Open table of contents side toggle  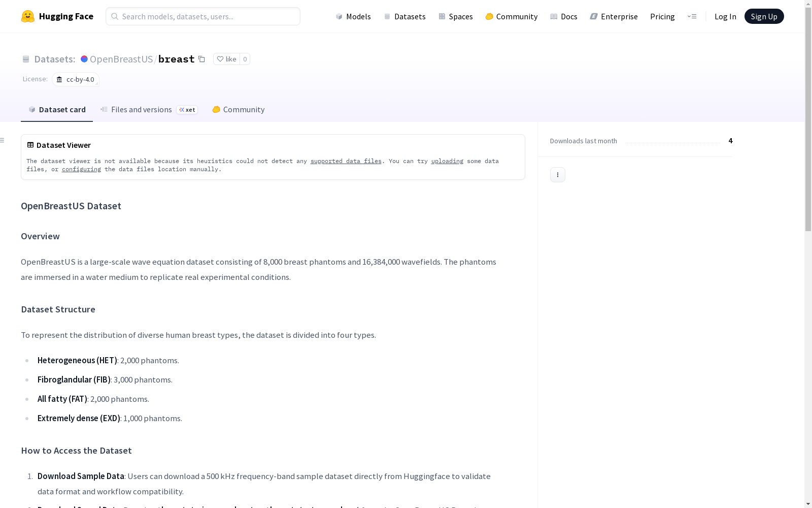point(3,140)
